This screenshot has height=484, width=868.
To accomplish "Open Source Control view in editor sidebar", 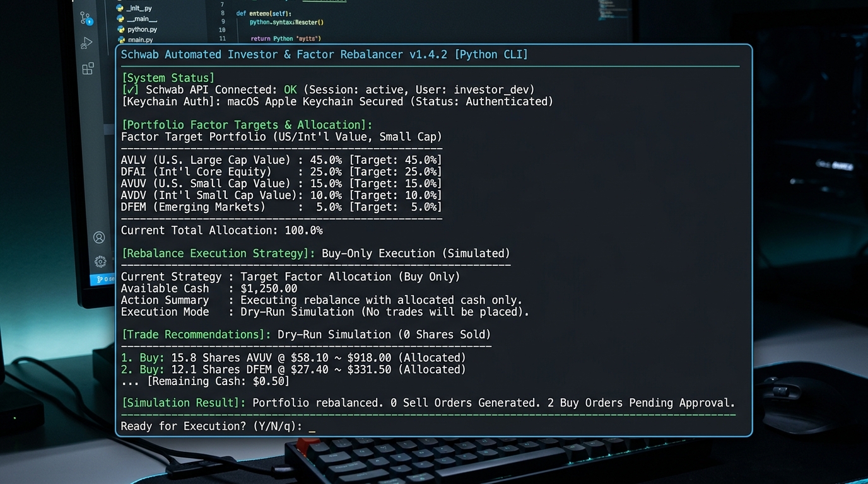I will (86, 18).
